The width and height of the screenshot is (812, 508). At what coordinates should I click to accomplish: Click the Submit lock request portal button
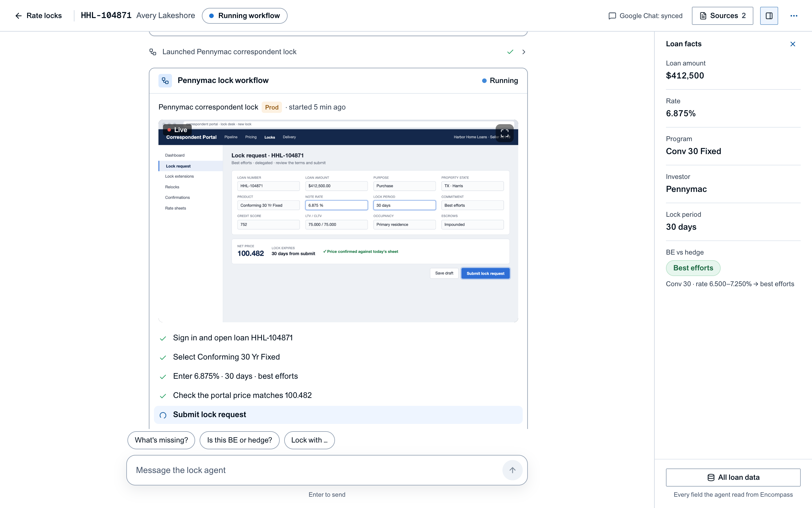[485, 273]
